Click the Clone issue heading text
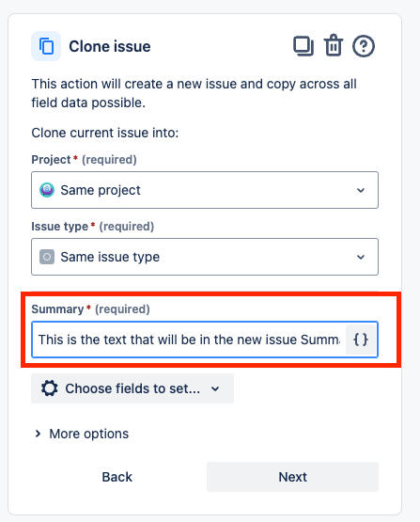420x522 pixels. (x=110, y=46)
